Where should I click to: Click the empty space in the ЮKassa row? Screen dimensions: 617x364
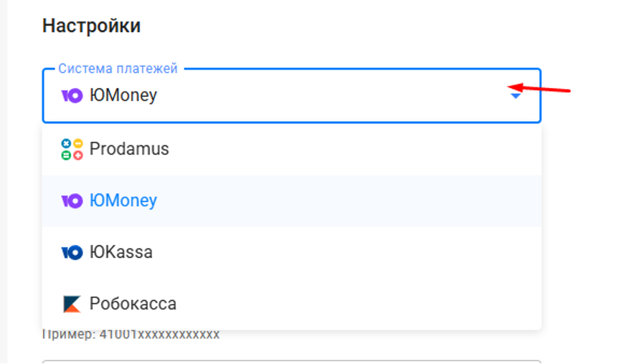coord(354,252)
